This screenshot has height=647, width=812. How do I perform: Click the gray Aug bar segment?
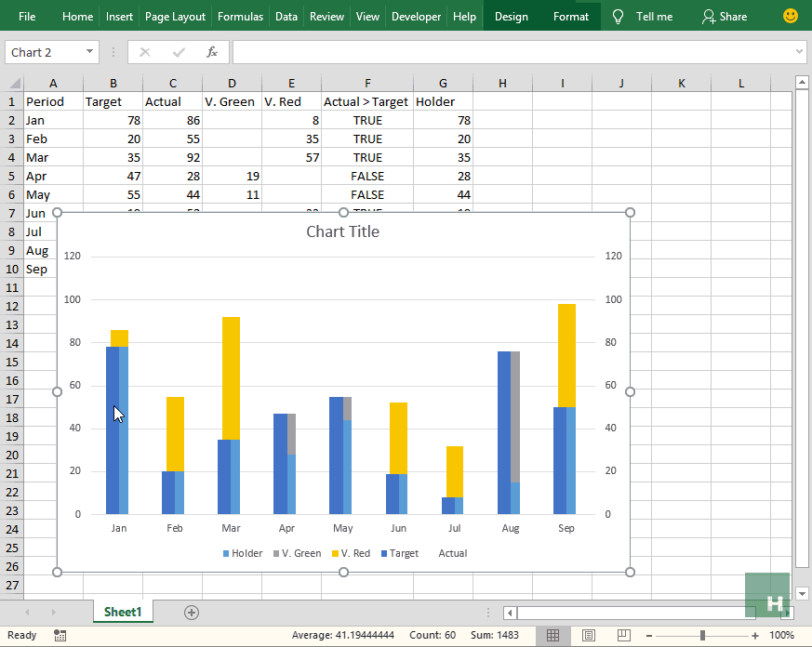click(515, 416)
